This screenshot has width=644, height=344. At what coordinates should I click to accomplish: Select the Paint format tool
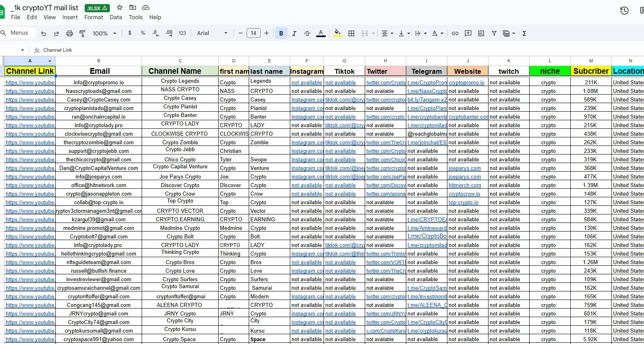[x=82, y=33]
